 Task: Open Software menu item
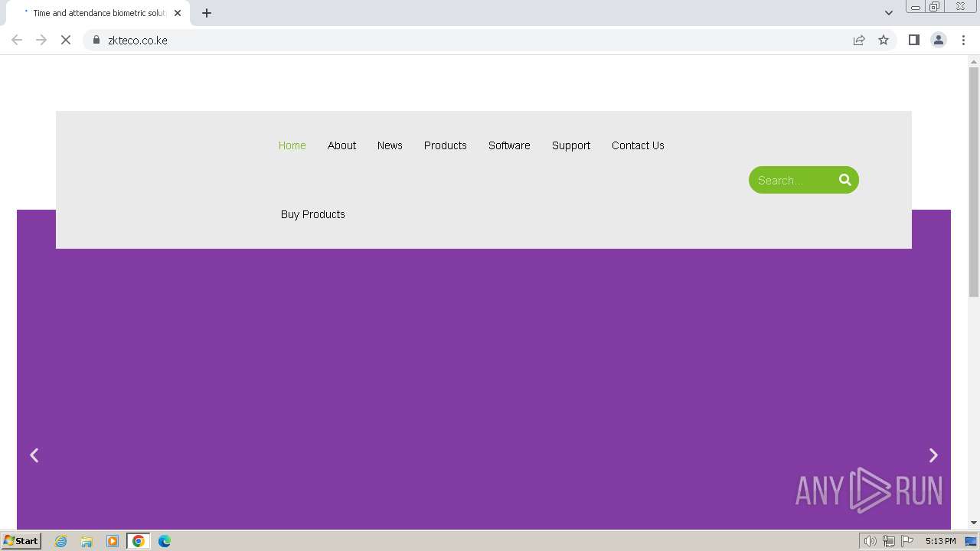pos(509,145)
